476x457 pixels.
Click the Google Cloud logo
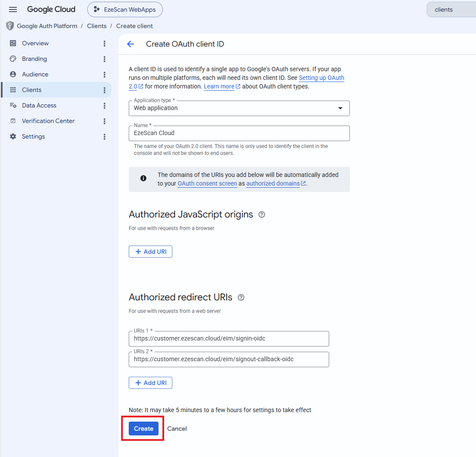[x=51, y=9]
